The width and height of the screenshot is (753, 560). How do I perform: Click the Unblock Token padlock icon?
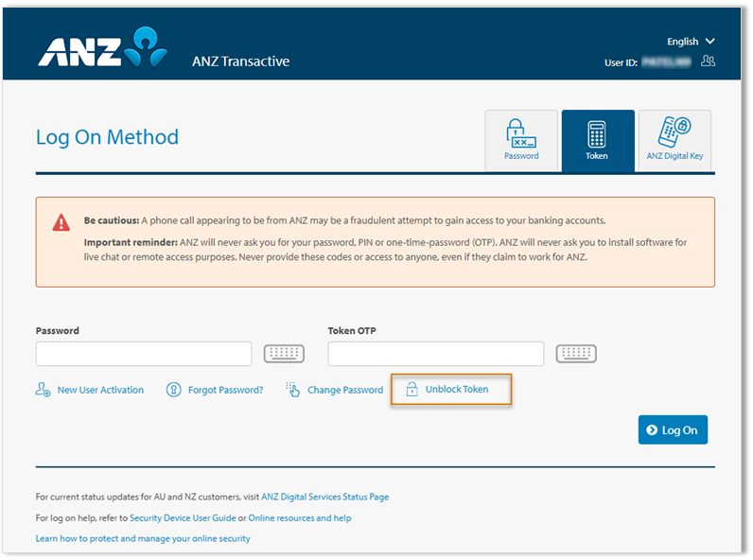[x=412, y=390]
